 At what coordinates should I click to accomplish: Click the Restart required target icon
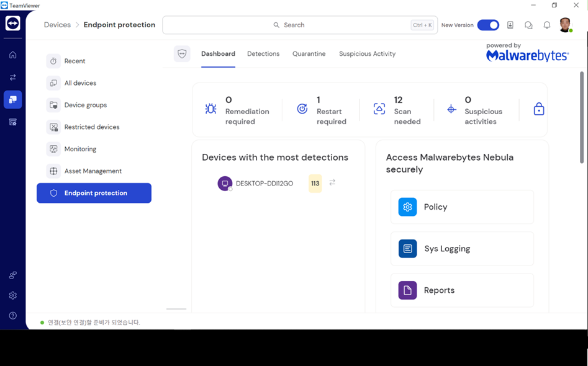(x=302, y=109)
